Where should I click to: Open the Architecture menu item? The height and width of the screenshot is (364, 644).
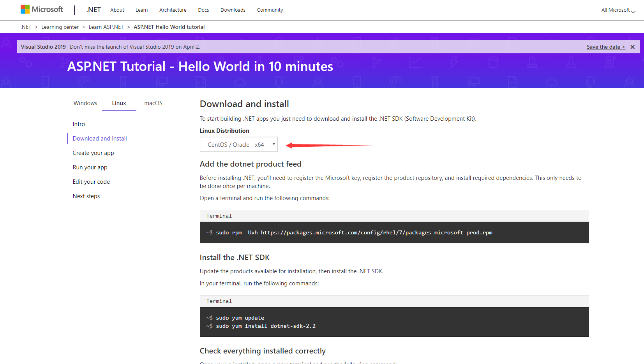click(x=173, y=10)
